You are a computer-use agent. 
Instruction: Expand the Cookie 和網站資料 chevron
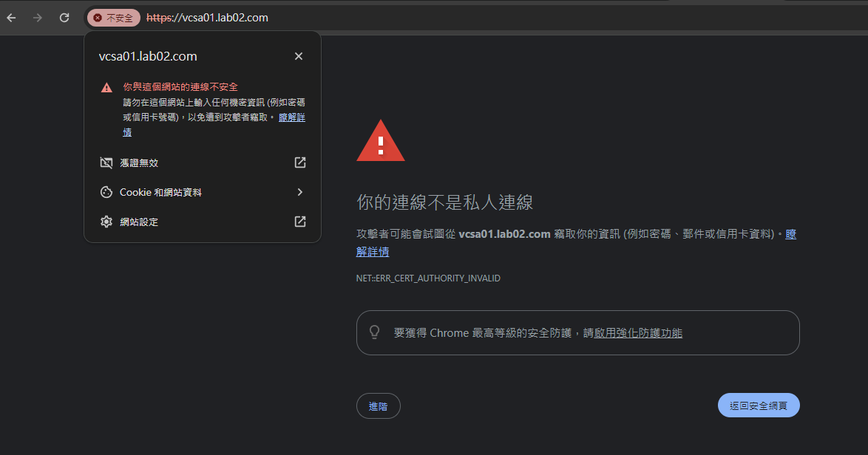pos(300,192)
